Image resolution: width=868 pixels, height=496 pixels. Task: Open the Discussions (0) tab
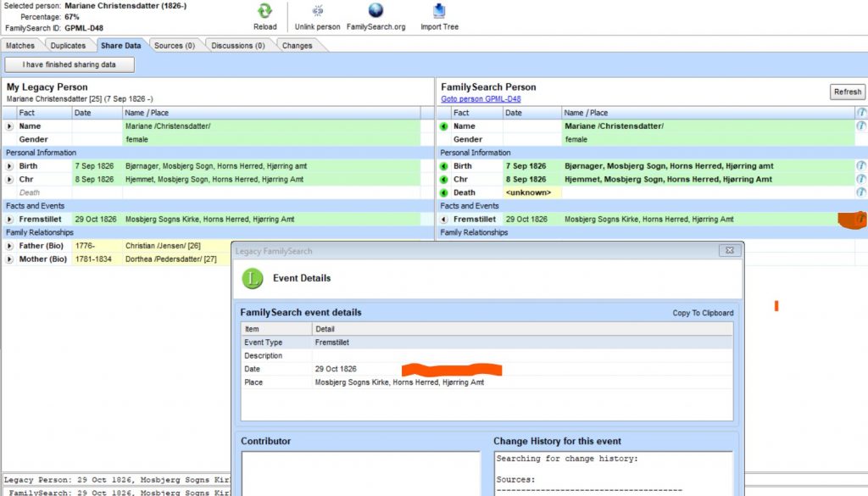[x=238, y=46]
